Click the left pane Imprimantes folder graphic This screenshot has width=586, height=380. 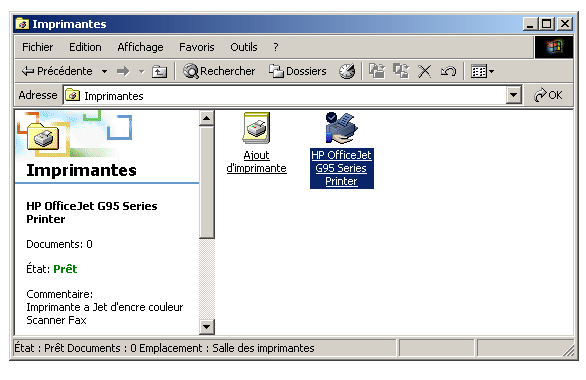43,137
